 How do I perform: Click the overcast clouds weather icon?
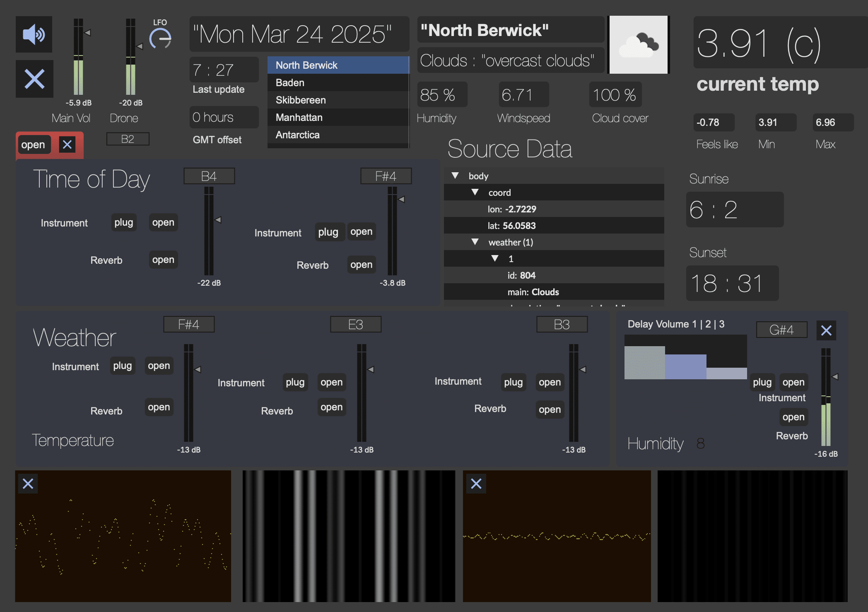click(638, 45)
